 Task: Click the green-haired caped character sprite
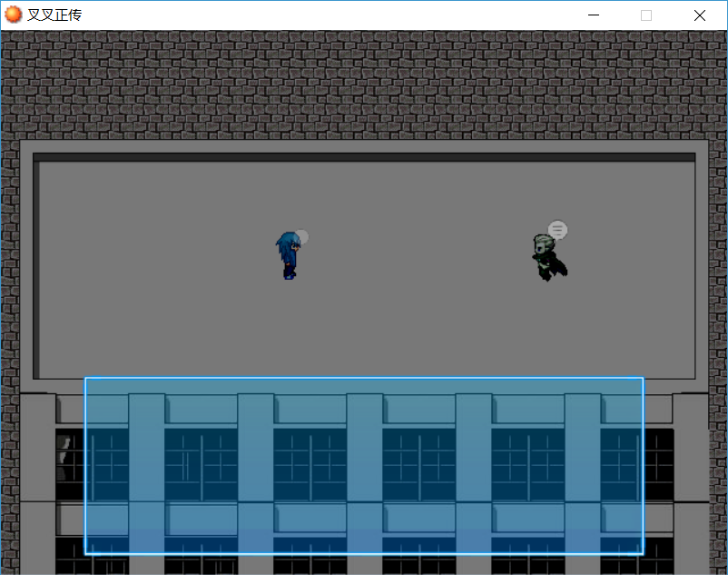pyautogui.click(x=549, y=258)
